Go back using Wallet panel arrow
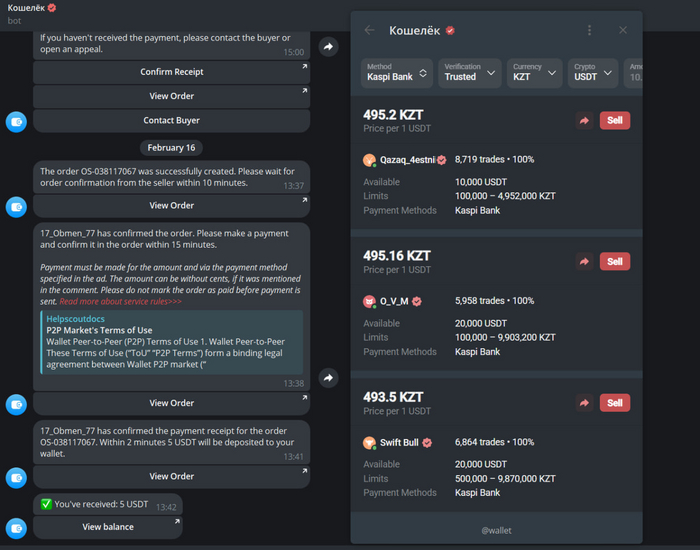700x550 pixels. [369, 30]
